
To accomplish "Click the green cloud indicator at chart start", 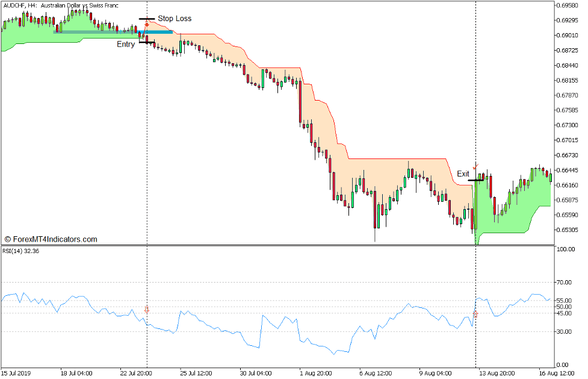I will coord(24,36).
